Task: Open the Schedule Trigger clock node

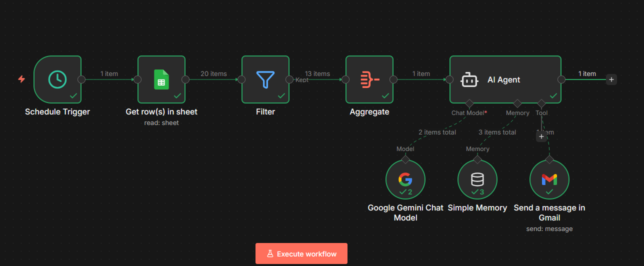Action: [57, 79]
